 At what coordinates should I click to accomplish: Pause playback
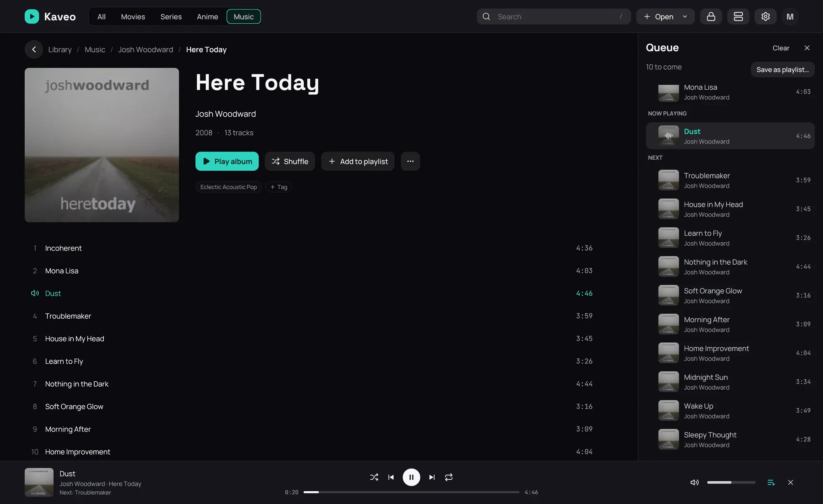coord(411,477)
